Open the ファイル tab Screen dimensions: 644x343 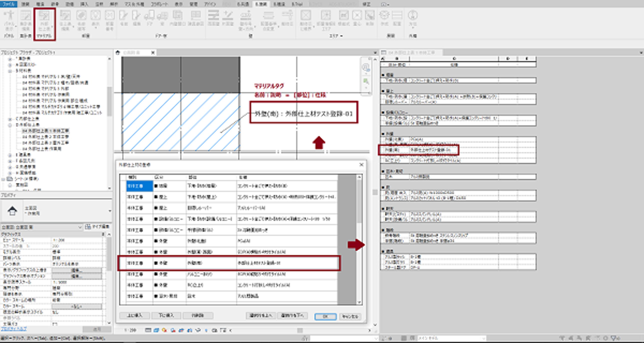point(8,4)
